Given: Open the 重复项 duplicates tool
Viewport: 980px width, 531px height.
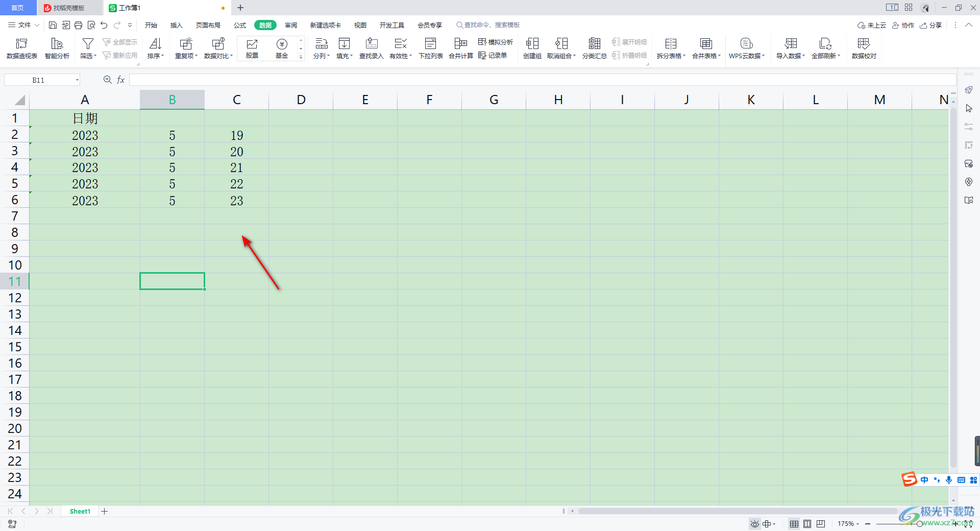Looking at the screenshot, I should (186, 49).
